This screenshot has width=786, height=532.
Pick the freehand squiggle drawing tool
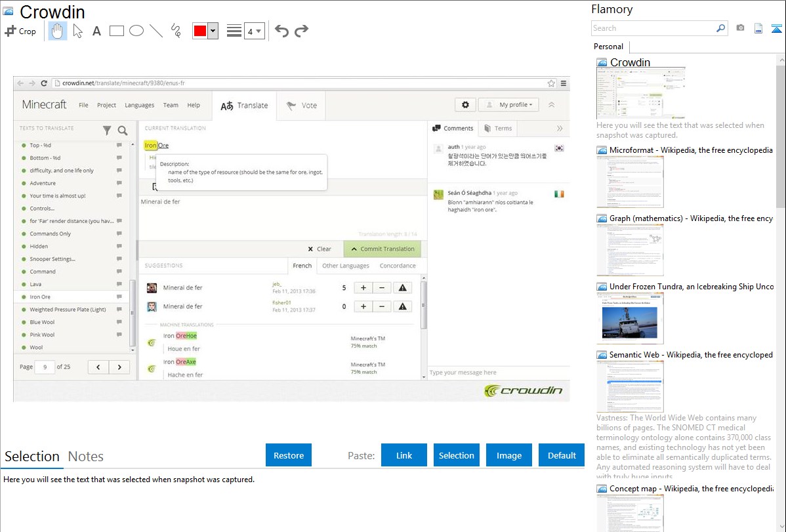pyautogui.click(x=176, y=31)
